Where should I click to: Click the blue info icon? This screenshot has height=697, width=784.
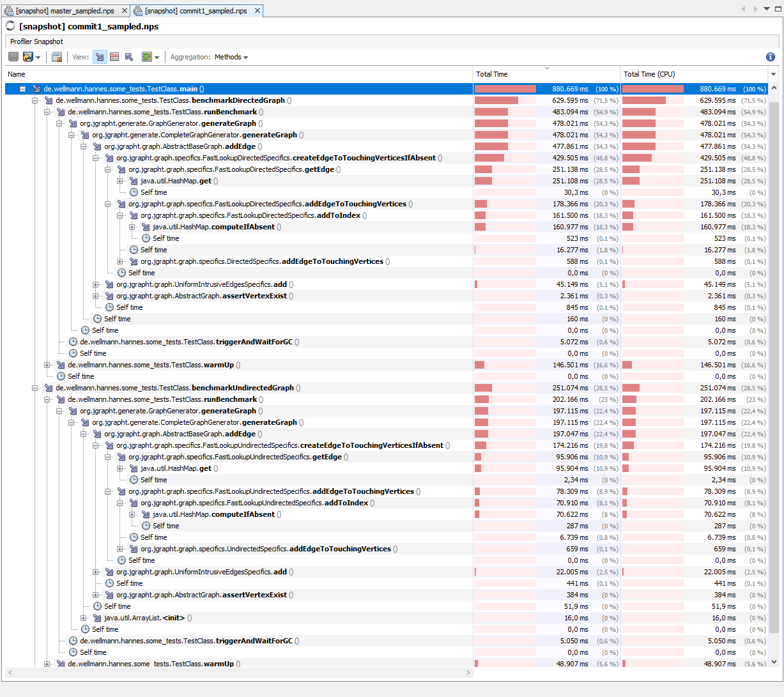[x=770, y=57]
